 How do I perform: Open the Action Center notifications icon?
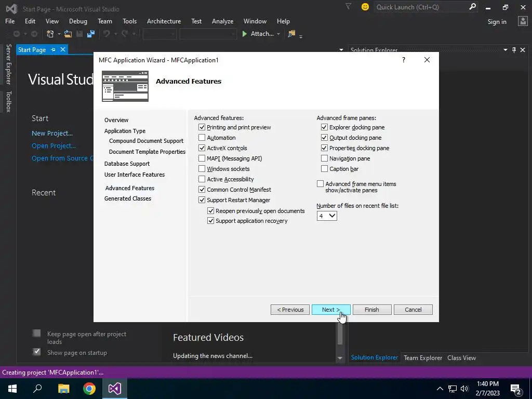[516, 389]
